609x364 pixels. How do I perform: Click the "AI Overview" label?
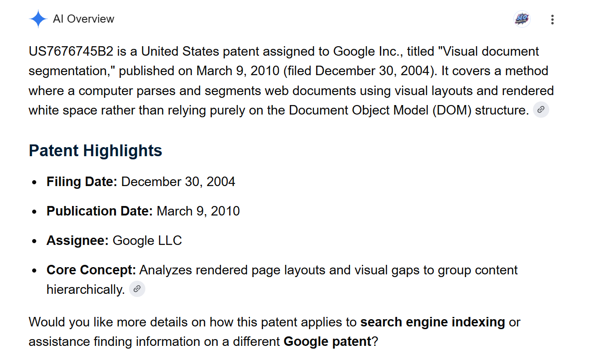click(x=83, y=19)
